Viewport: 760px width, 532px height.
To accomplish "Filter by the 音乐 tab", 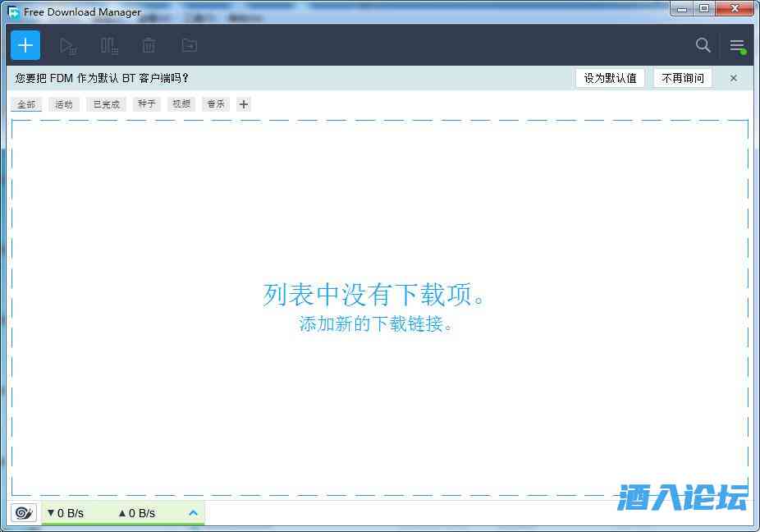I will coord(216,104).
